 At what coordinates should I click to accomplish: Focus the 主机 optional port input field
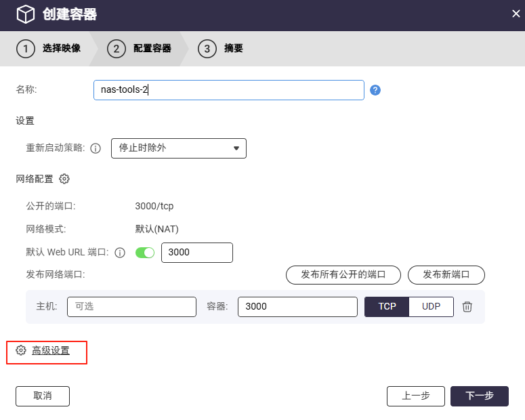(x=131, y=306)
